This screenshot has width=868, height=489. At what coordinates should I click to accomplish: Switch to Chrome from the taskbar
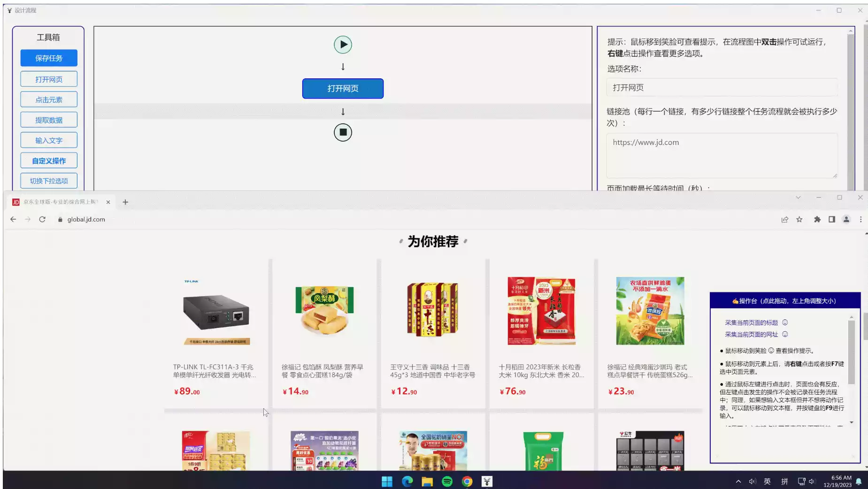[x=467, y=481]
